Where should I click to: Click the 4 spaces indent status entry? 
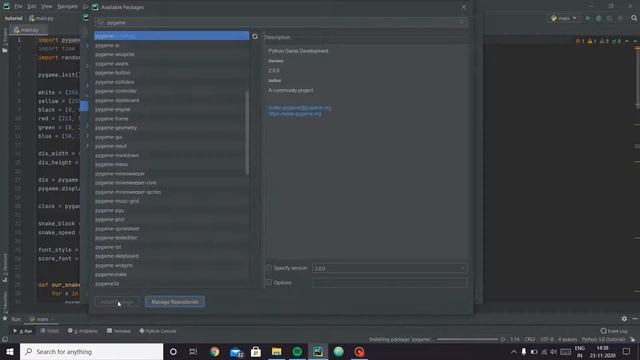[x=567, y=340]
